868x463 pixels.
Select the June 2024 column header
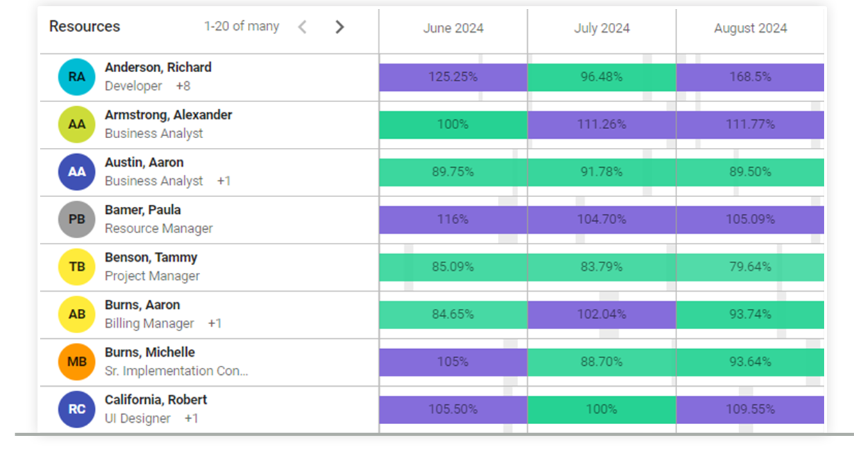[453, 28]
